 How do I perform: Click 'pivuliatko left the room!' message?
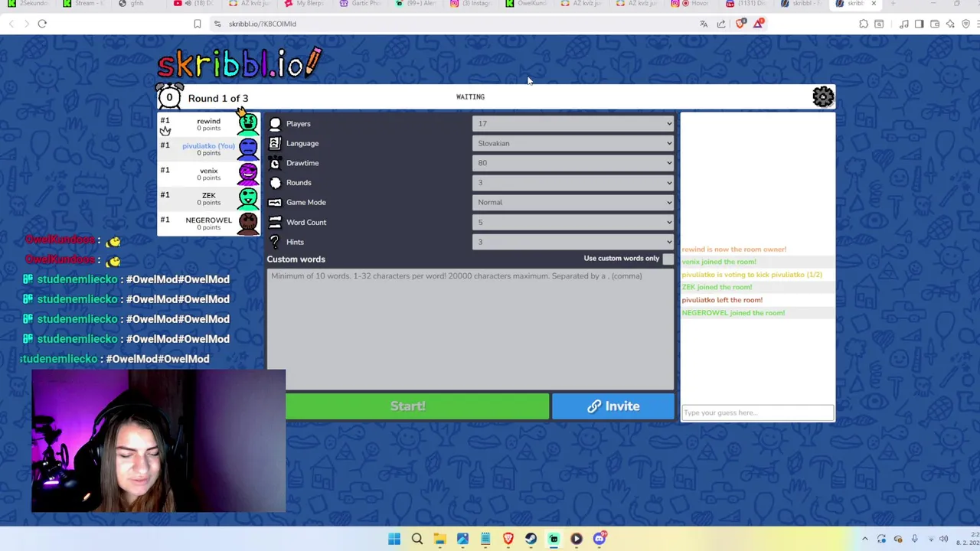click(x=722, y=300)
